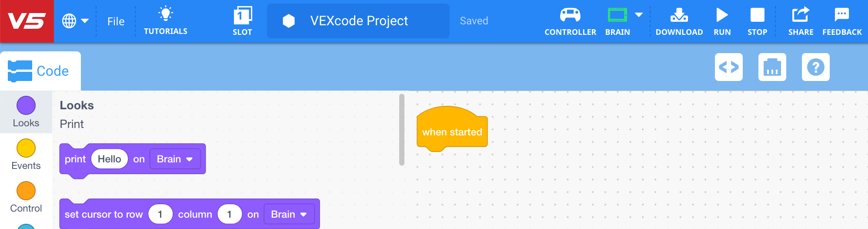Viewport: 868px width, 229px height.
Task: Switch to the Code tab
Action: coord(40,71)
